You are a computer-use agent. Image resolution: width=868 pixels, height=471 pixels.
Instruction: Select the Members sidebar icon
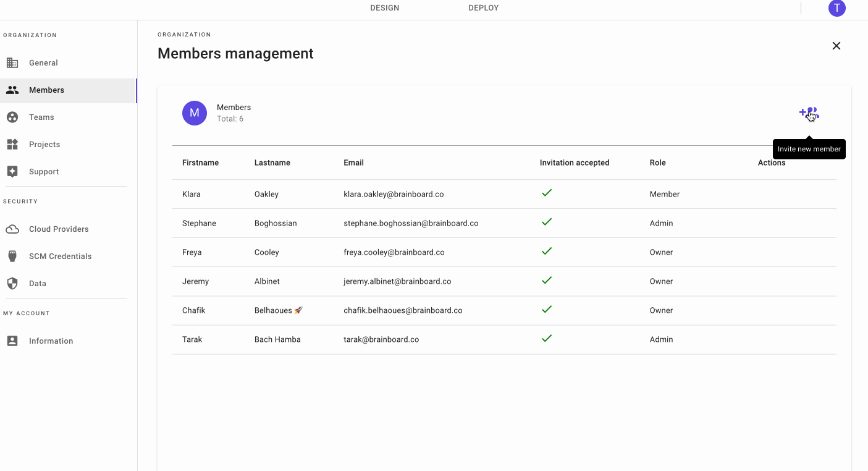coord(12,90)
